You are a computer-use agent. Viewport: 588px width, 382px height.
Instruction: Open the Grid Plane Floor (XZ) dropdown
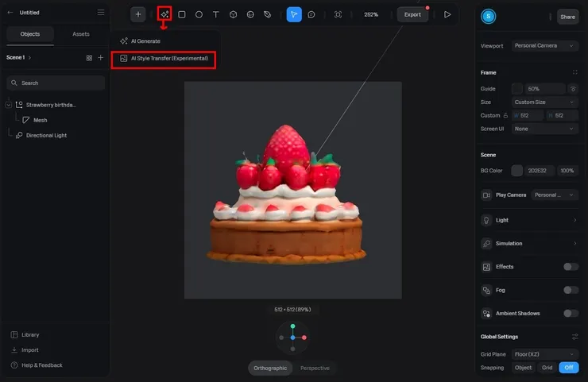(545, 354)
